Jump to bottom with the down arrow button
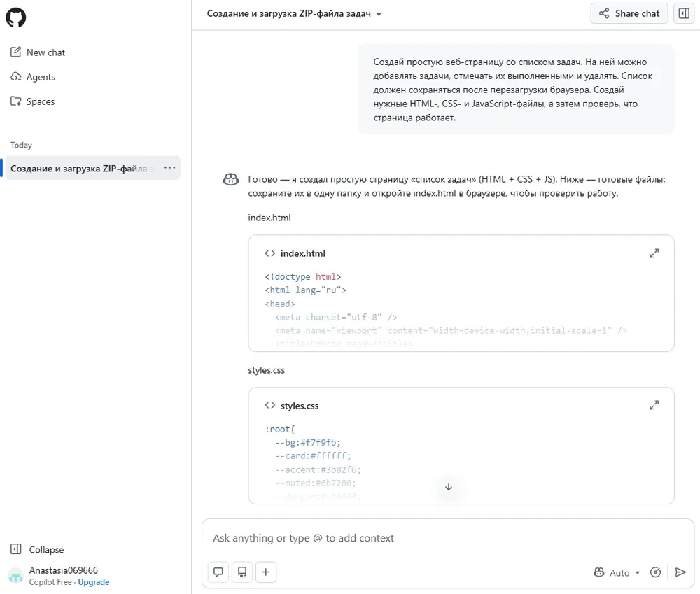The height and width of the screenshot is (594, 700). click(449, 486)
